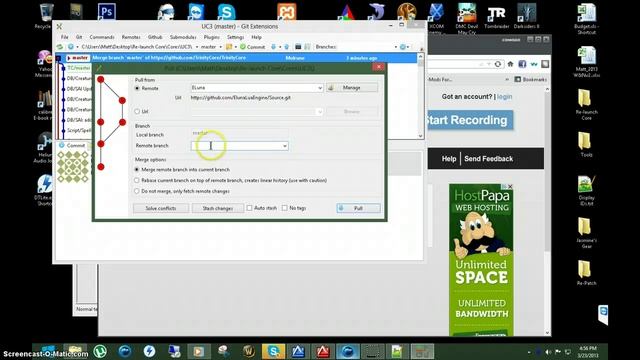The image size is (640, 360).
Task: Expand the folder icon dropdown arrow in toolbar
Action: (x=236, y=47)
